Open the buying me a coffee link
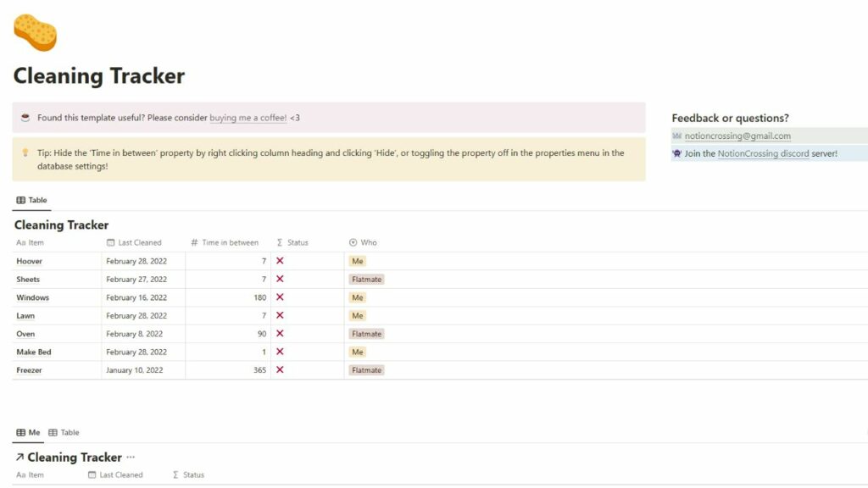The image size is (868, 488). pos(248,117)
